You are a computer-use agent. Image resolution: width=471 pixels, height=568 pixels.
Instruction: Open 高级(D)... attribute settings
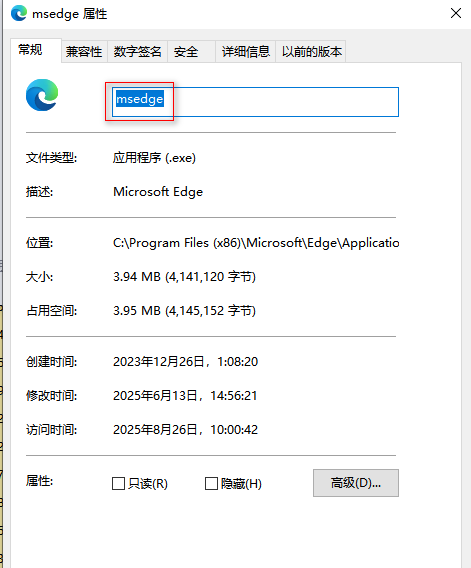[356, 483]
